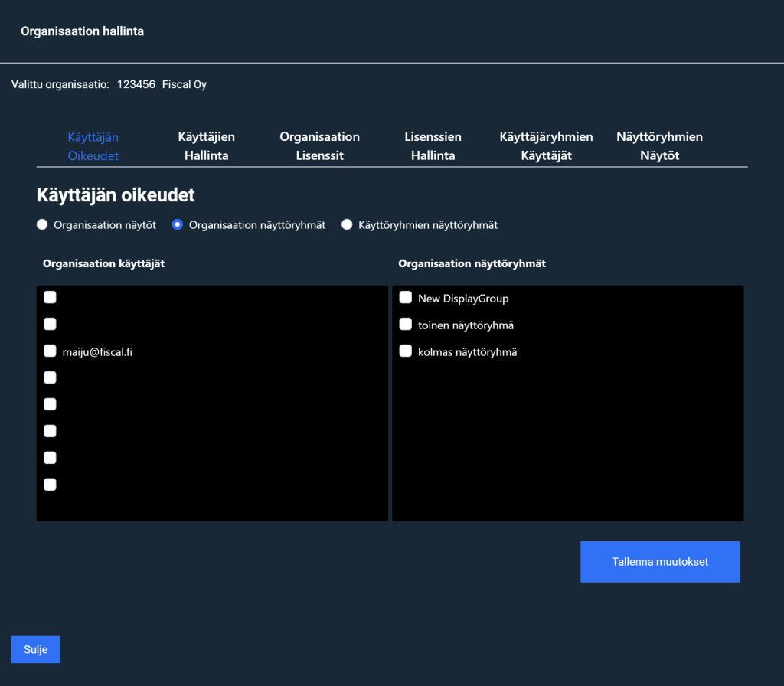Viewport: 784px width, 686px height.
Task: Open the Organisaation Lisenssit tab
Action: coord(319,146)
